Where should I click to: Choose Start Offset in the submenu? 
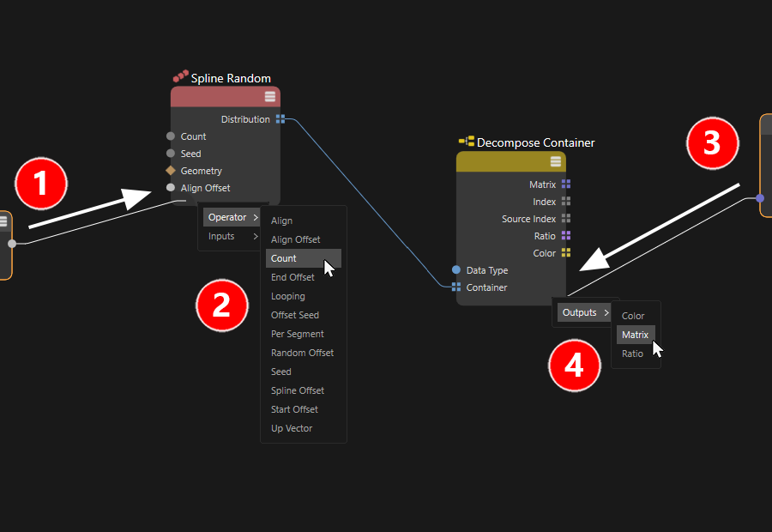pyautogui.click(x=304, y=409)
